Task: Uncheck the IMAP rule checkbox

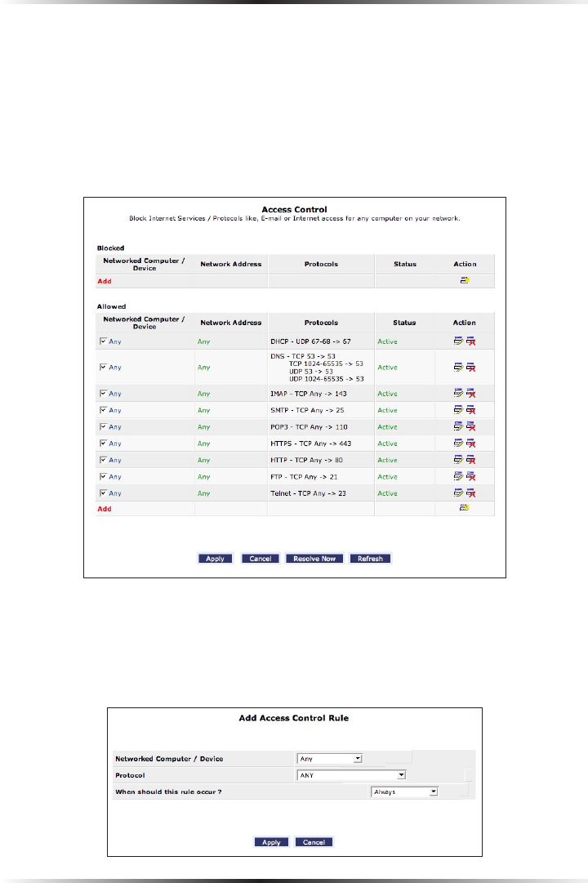Action: tap(103, 393)
